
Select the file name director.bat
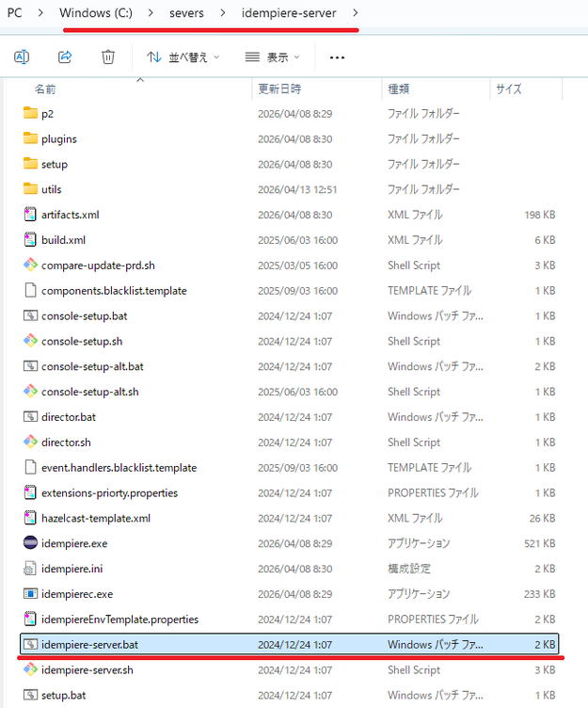pos(69,417)
